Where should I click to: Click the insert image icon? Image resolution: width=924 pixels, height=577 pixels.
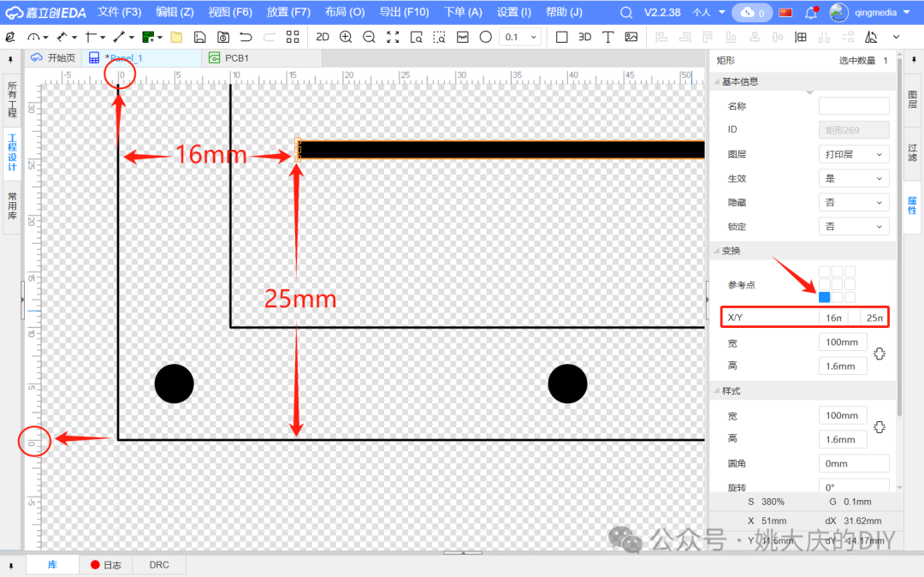coord(631,37)
